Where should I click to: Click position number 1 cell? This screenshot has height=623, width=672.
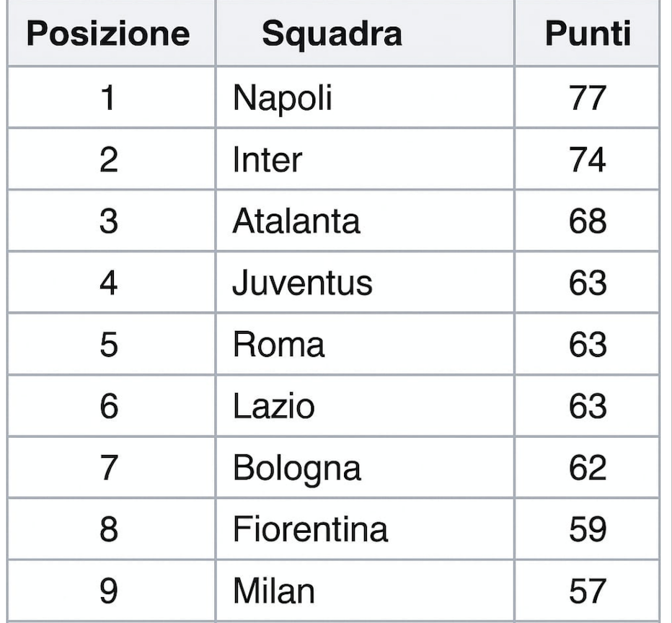(111, 98)
